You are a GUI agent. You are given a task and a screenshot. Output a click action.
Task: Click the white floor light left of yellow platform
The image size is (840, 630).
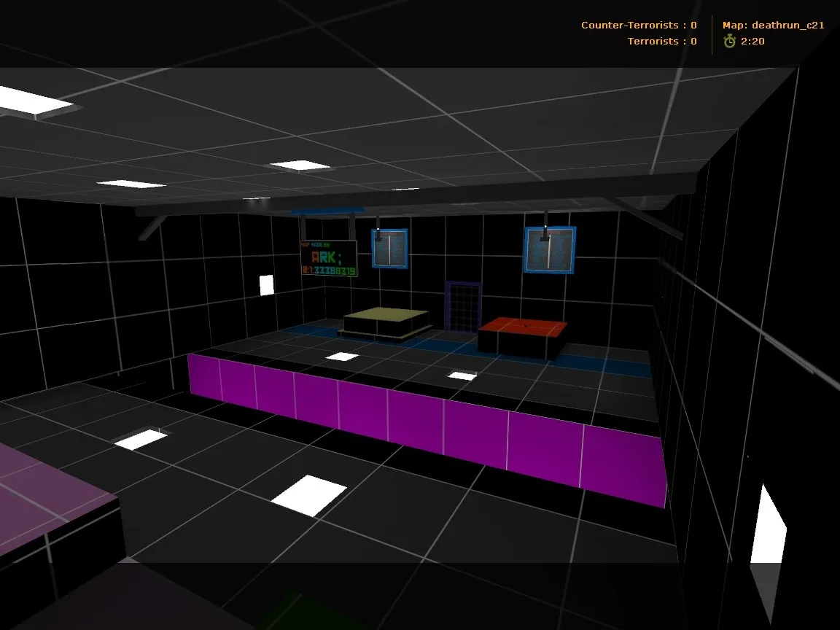click(x=341, y=357)
